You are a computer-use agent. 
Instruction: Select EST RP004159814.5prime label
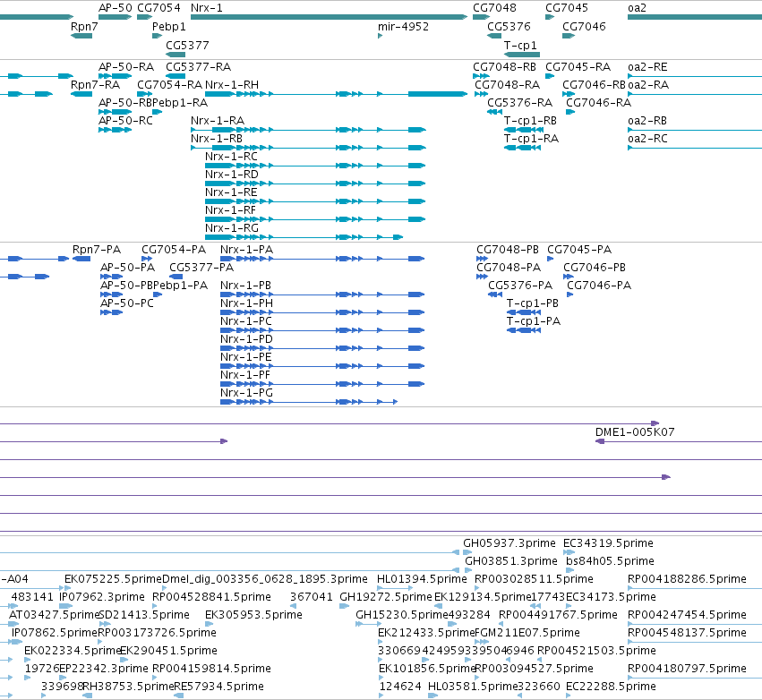click(x=211, y=669)
